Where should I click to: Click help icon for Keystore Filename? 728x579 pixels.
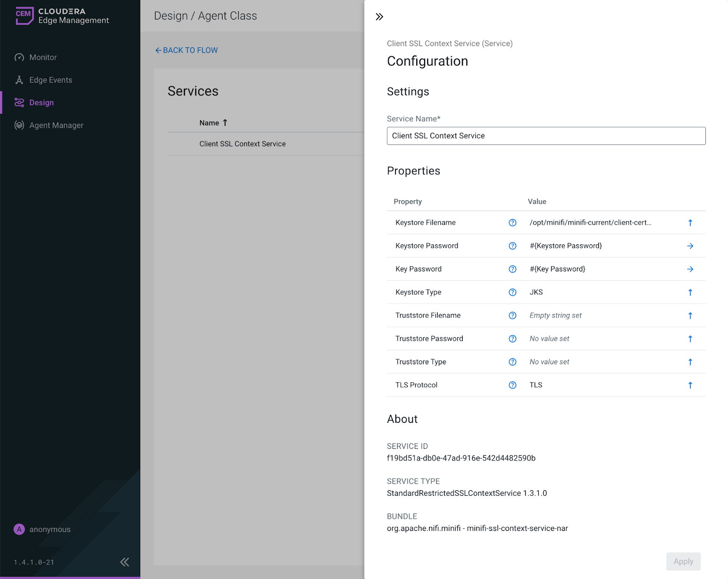(512, 222)
